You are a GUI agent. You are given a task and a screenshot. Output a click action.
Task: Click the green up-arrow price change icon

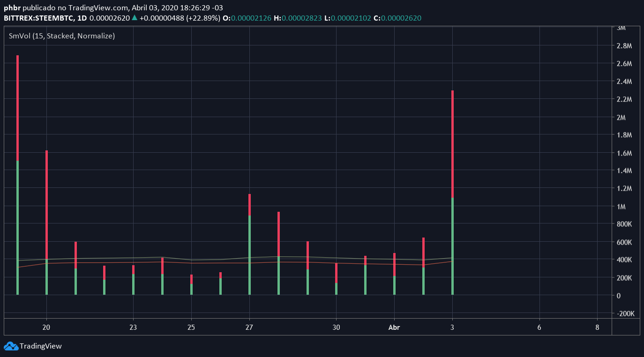pos(135,18)
